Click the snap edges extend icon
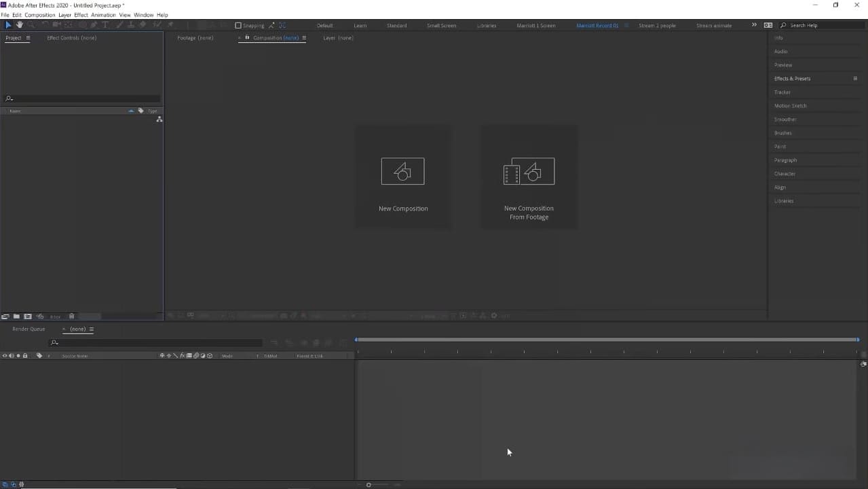This screenshot has width=868, height=489. [282, 25]
